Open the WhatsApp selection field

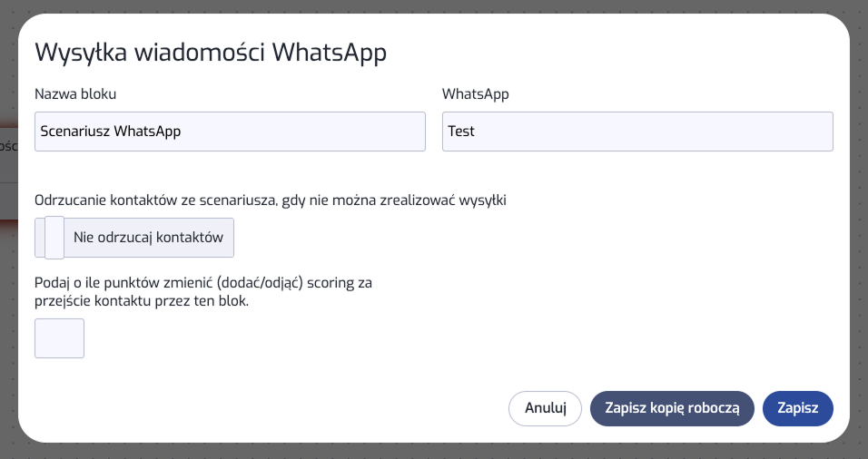pos(636,132)
